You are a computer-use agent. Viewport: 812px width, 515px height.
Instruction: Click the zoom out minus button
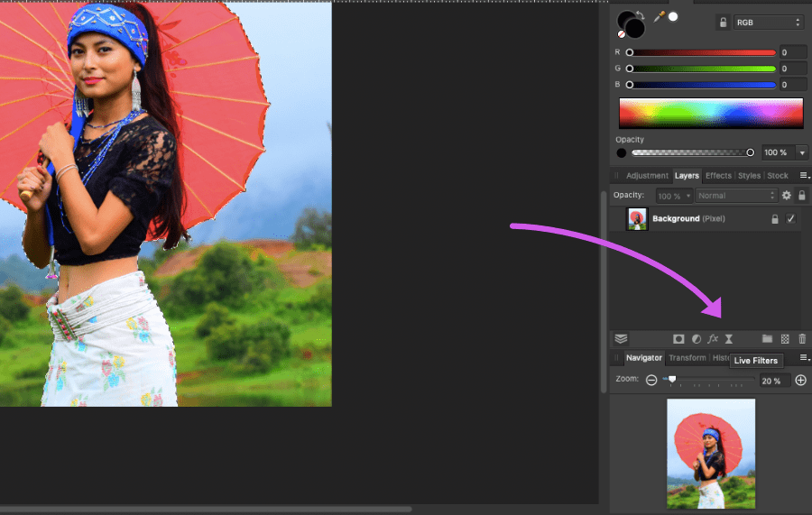click(x=651, y=381)
